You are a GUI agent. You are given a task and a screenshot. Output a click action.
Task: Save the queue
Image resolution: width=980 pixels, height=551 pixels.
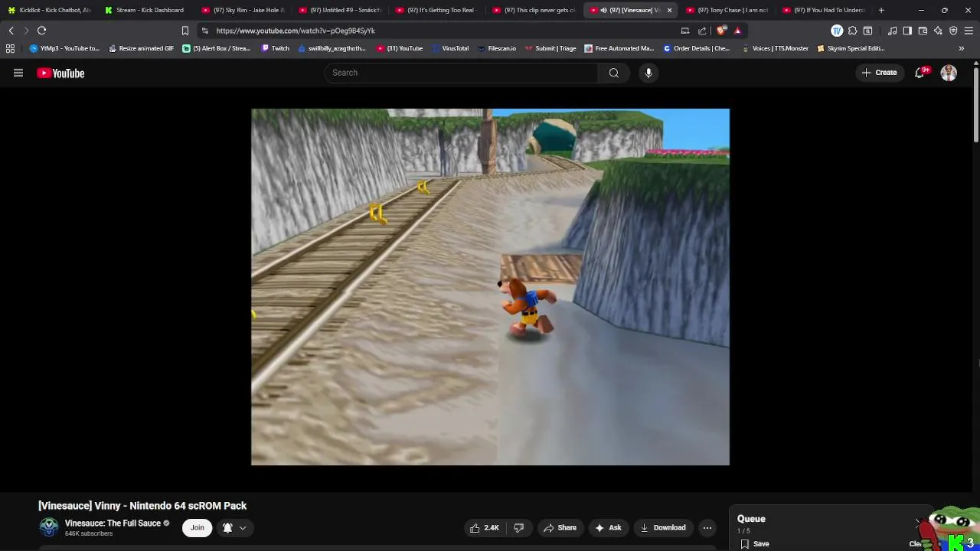(x=755, y=544)
